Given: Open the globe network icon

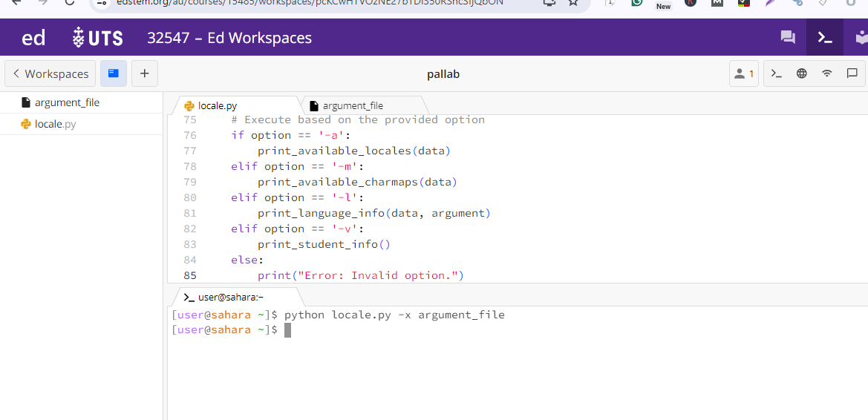Looking at the screenshot, I should [x=802, y=73].
